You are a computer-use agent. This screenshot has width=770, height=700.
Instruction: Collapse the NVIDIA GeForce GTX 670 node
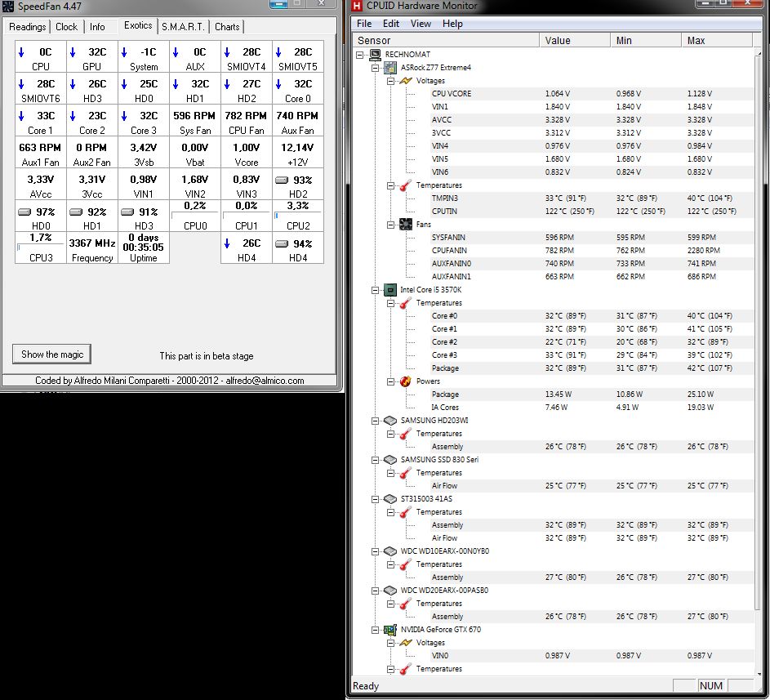tap(375, 631)
